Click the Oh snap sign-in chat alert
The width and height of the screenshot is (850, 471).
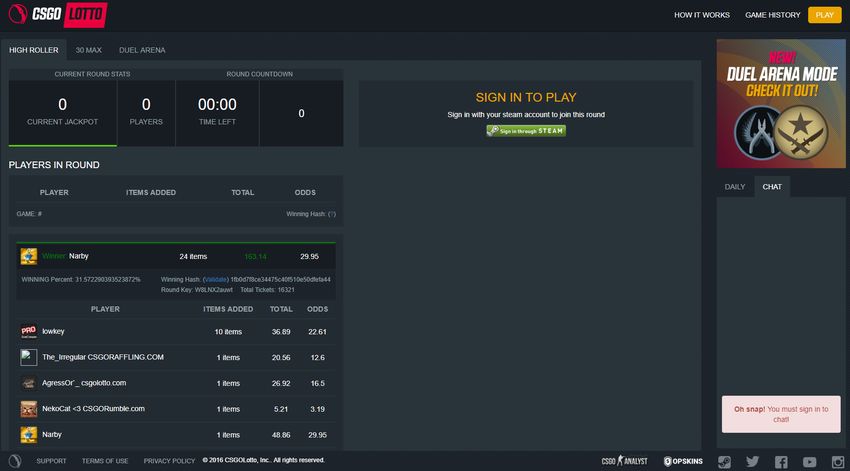781,414
